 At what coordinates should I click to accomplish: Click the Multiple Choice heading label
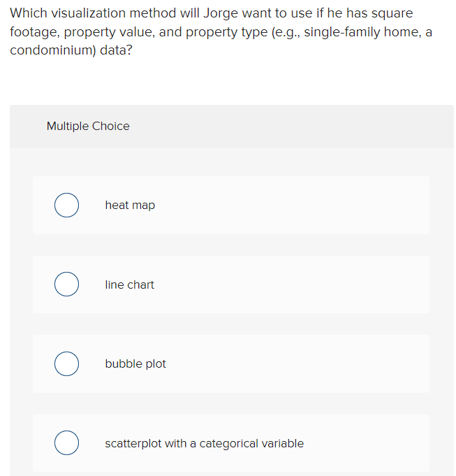[88, 126]
